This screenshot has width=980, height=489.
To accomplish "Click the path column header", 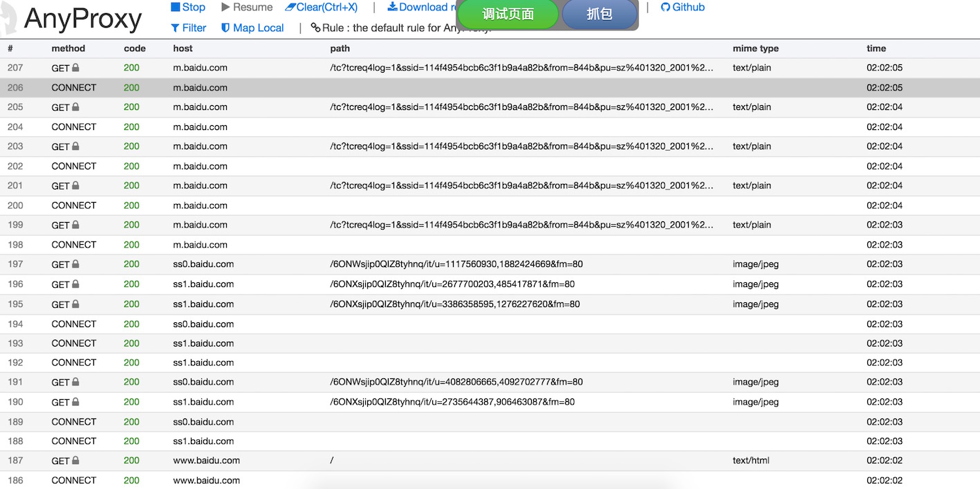I will tap(340, 48).
